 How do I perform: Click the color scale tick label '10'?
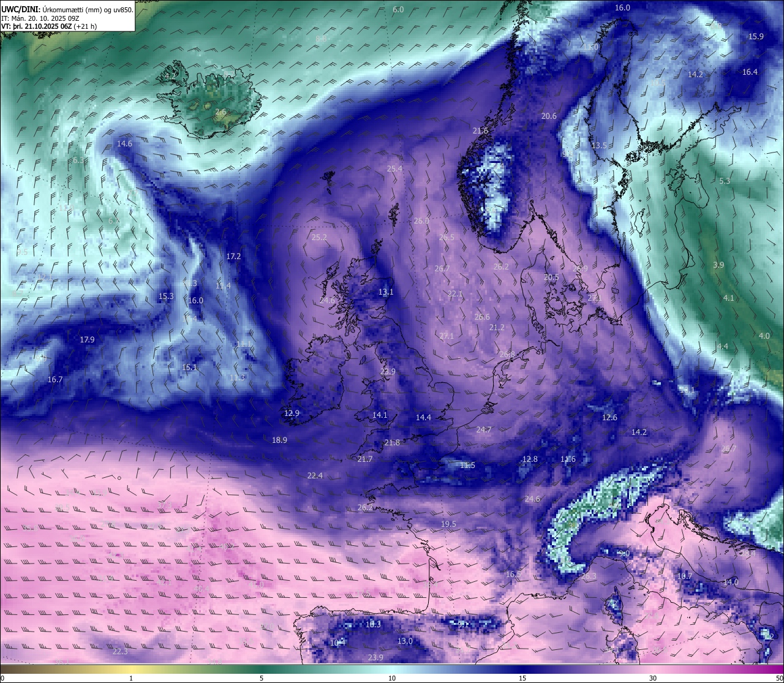392,678
